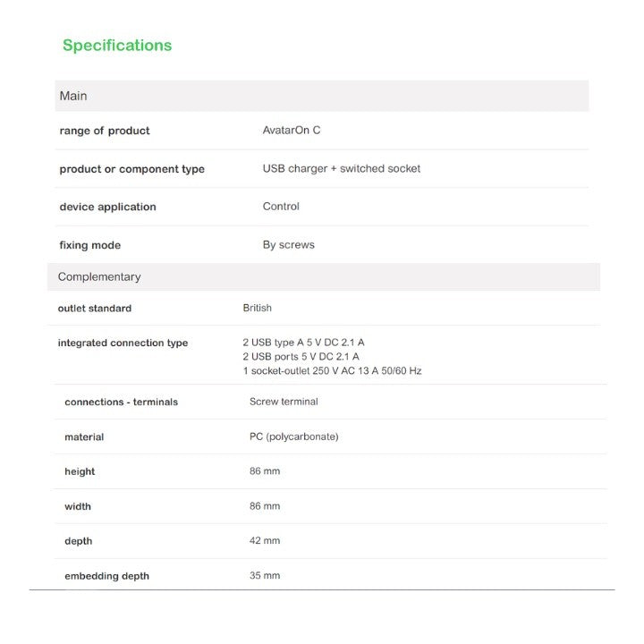The height and width of the screenshot is (644, 644).
Task: Select the Complementary section header
Action: pos(99,277)
